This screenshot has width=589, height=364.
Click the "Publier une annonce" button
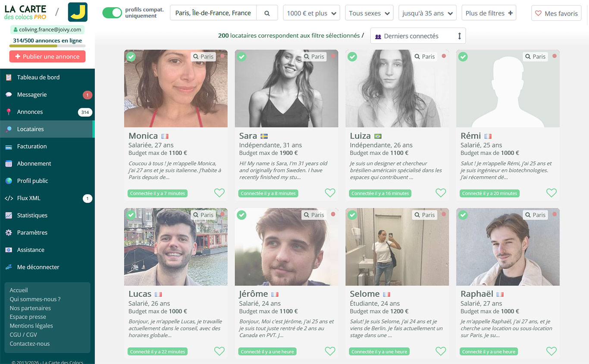[47, 56]
